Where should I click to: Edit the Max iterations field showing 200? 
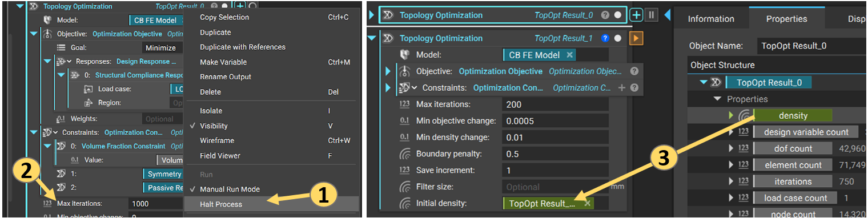pos(555,104)
